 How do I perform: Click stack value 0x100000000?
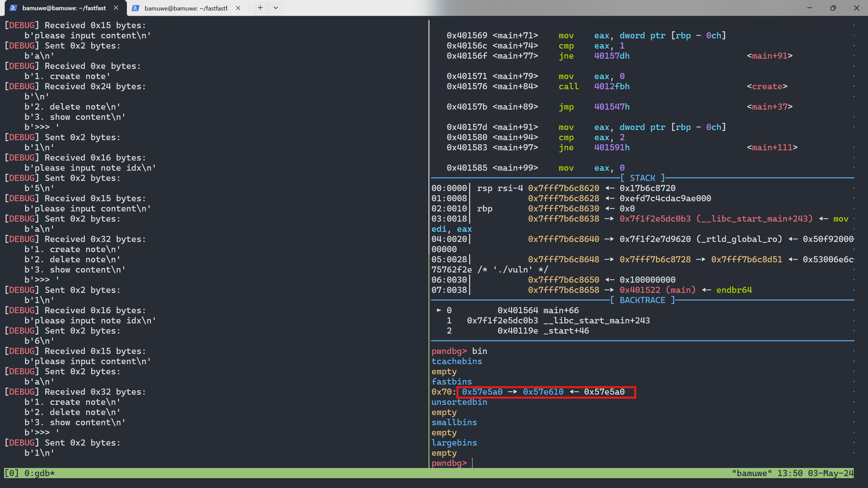[648, 280]
